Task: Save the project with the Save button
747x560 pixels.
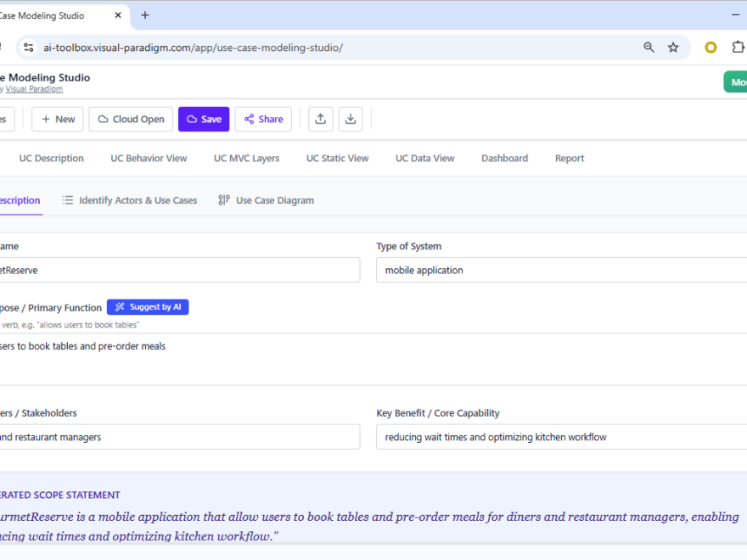Action: 204,119
